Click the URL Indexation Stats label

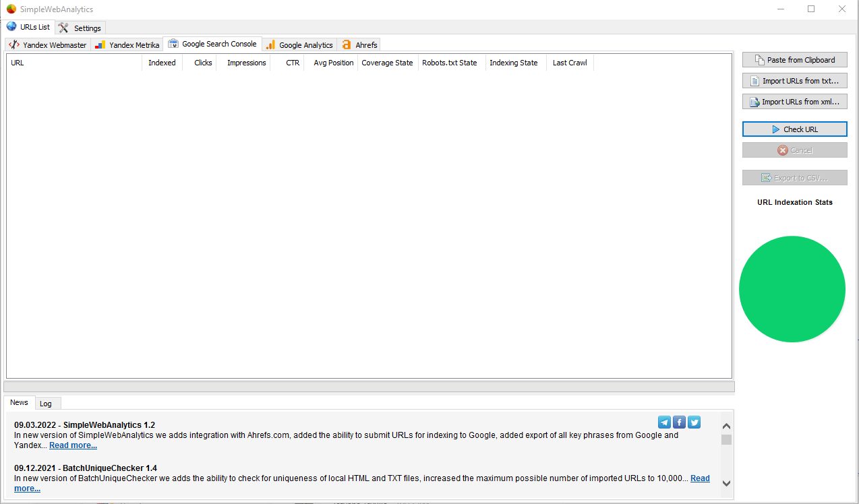(794, 202)
